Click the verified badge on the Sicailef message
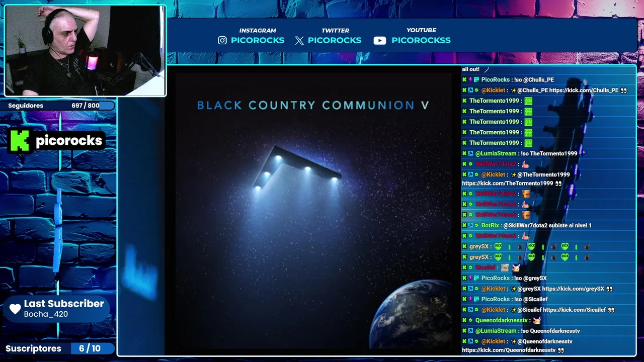This screenshot has width=644, height=362. (x=470, y=267)
